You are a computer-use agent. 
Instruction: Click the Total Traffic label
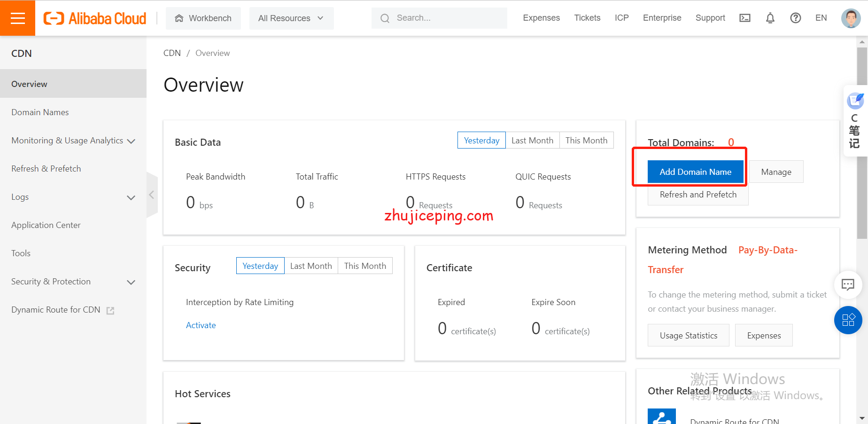pyautogui.click(x=317, y=176)
